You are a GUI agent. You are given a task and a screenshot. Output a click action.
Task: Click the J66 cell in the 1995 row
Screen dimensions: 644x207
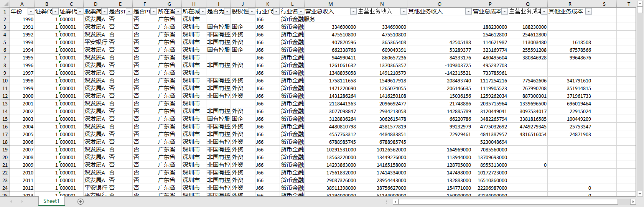[x=267, y=58]
